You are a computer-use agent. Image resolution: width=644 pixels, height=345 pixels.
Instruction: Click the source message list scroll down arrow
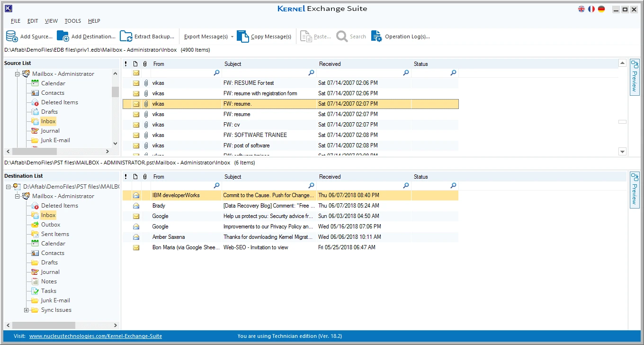[623, 152]
